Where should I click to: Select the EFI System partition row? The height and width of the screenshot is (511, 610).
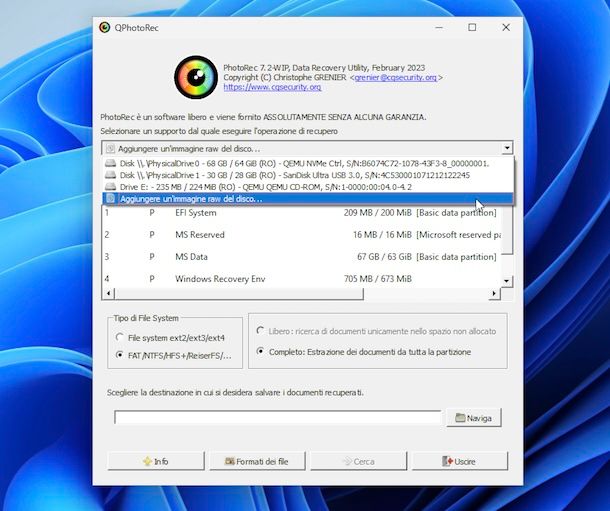tap(301, 213)
